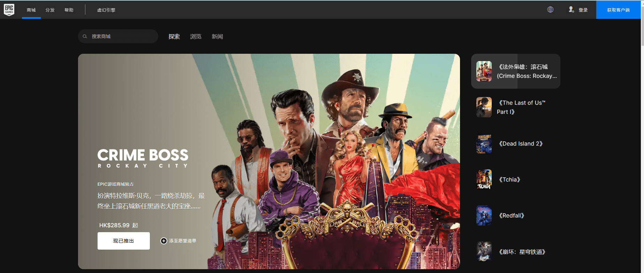Select the Dead Island 2 thumbnail
The width and height of the screenshot is (644, 273).
pos(484,143)
